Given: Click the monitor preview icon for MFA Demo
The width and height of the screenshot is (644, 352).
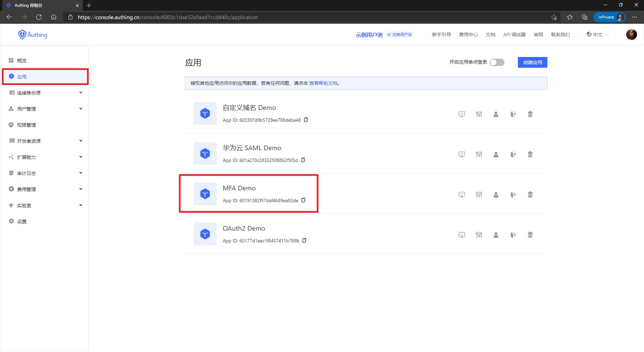Looking at the screenshot, I should click(462, 195).
